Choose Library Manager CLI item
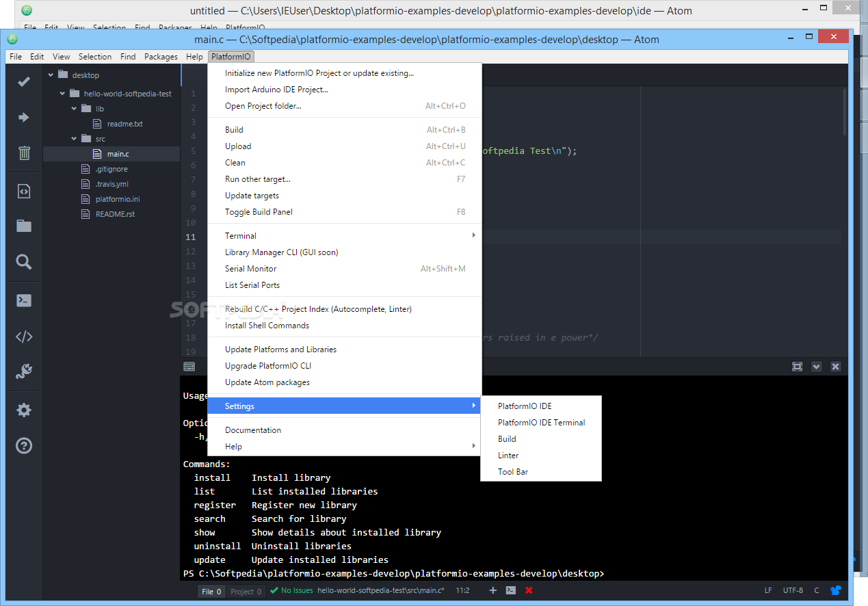This screenshot has height=606, width=868. [x=345, y=252]
